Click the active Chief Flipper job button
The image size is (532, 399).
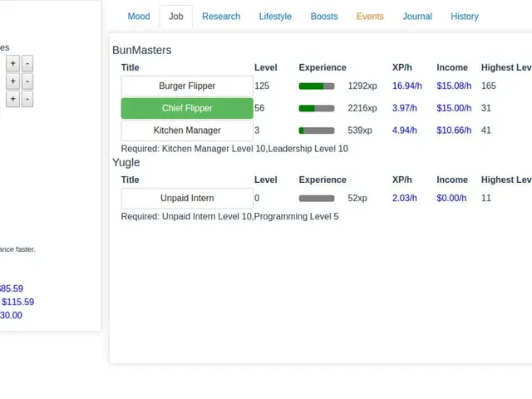click(187, 108)
